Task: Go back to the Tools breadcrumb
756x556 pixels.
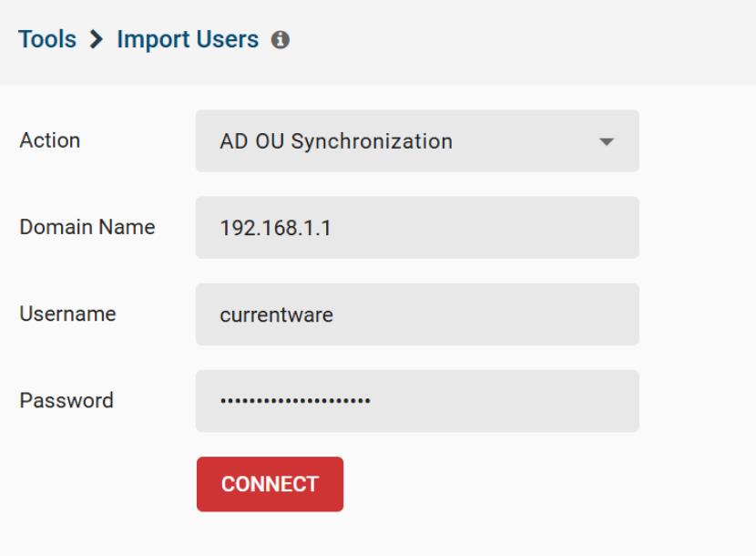Action: [x=47, y=39]
